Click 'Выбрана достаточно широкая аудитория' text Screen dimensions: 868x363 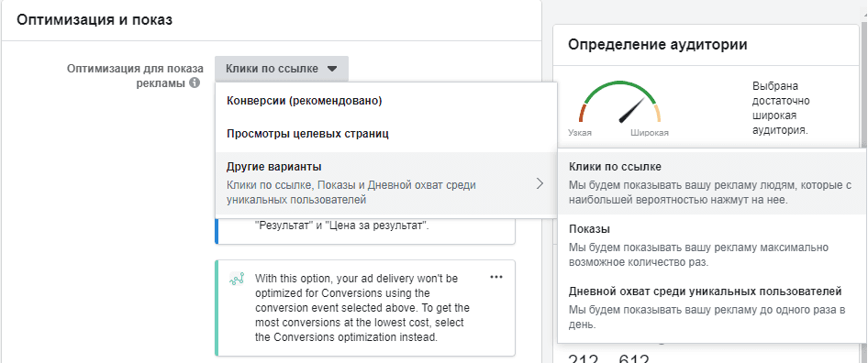(781, 108)
